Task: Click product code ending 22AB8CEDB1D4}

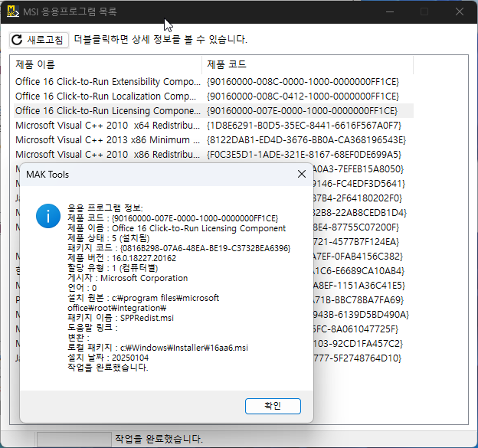Action: coord(360,213)
